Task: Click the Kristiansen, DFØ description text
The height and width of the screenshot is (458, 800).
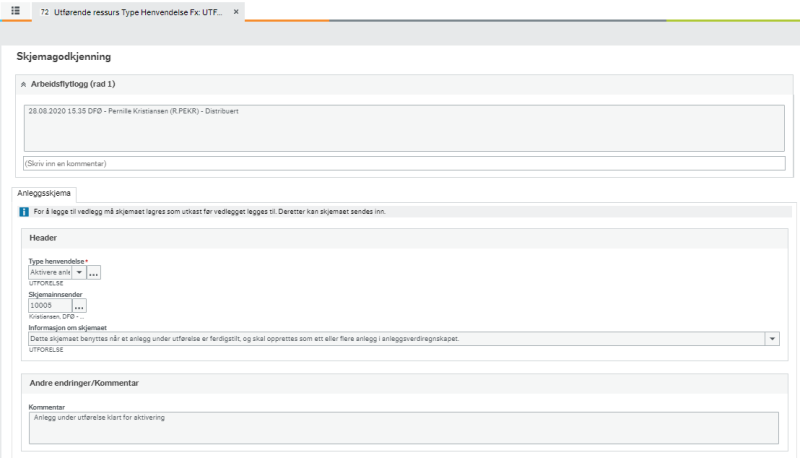Action: coord(57,317)
